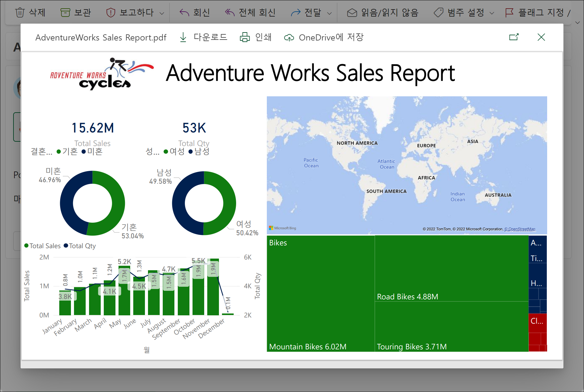Click the H... navy treemap tile
The image size is (584, 392).
[538, 276]
